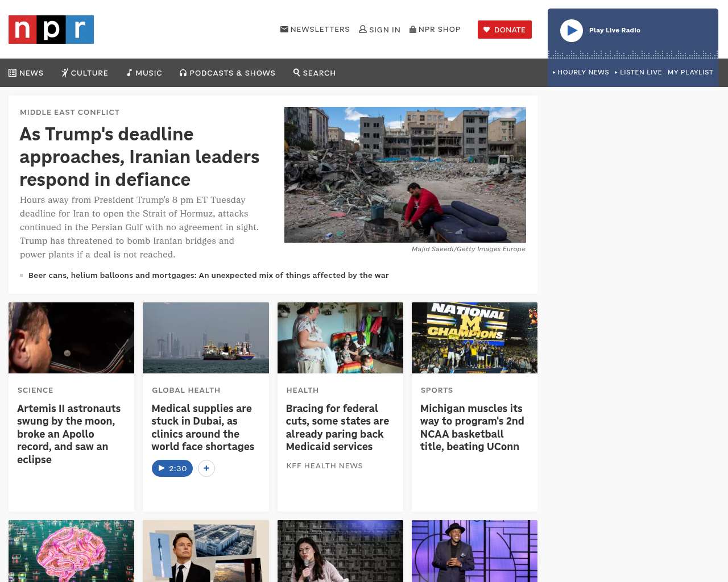Open the Beer cans, helium balloons story link

[208, 275]
